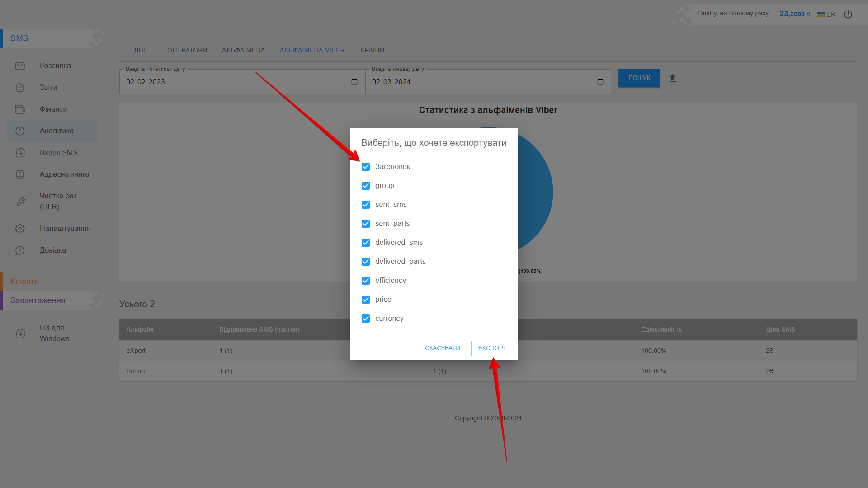This screenshot has height=488, width=868.
Task: Open the UK language selector
Action: pos(826,14)
